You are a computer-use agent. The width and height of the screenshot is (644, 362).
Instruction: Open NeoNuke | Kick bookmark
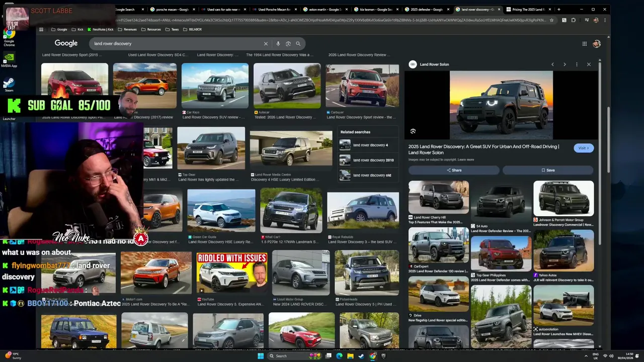pyautogui.click(x=100, y=30)
